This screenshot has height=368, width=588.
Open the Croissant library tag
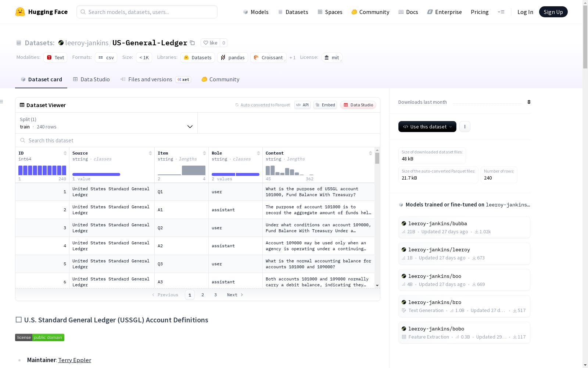click(268, 57)
